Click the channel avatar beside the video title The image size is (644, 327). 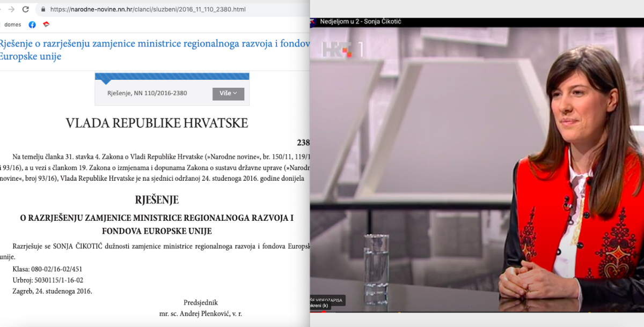tap(313, 21)
